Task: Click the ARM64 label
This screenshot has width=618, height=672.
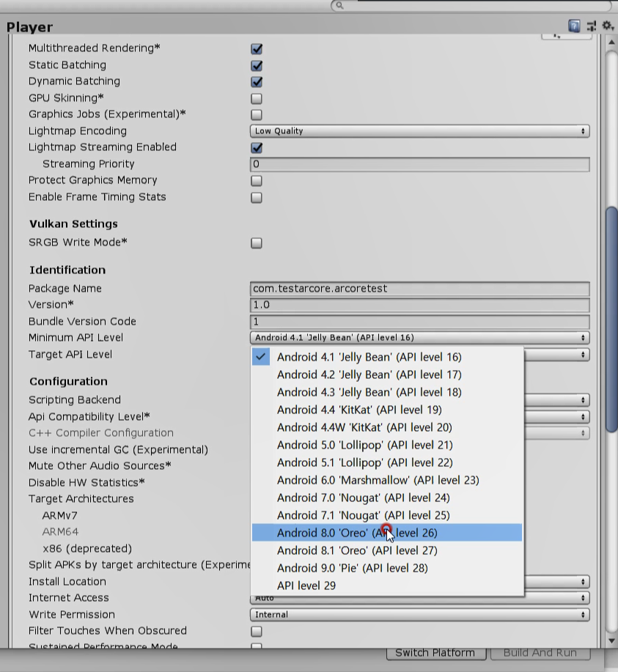Action: point(60,532)
